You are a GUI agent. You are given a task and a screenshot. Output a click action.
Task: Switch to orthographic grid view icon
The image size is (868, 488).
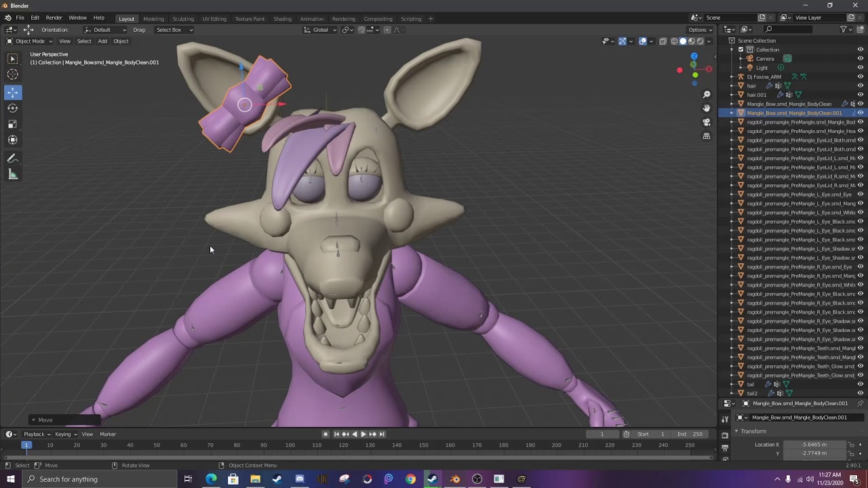[x=707, y=136]
